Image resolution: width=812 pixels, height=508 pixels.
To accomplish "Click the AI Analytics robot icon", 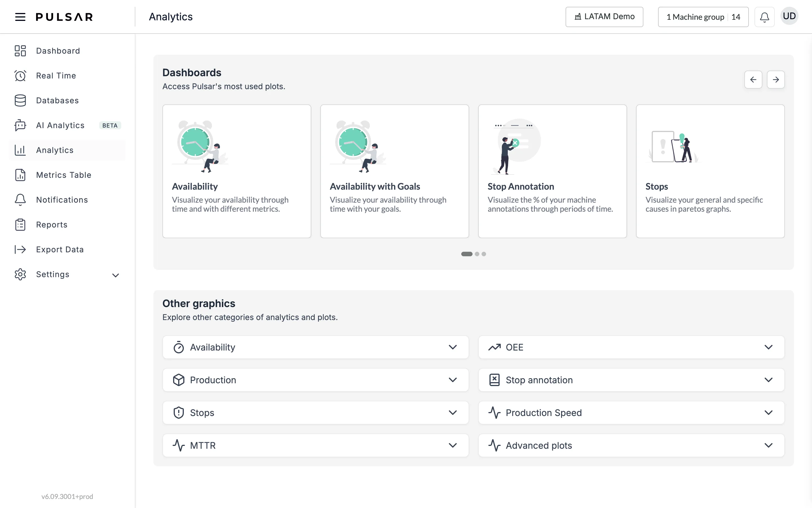I will [20, 125].
